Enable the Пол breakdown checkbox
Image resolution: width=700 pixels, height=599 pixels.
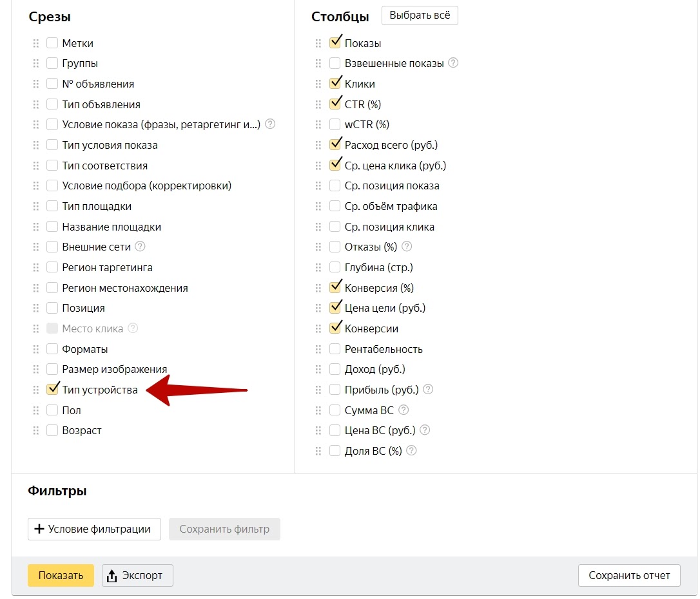click(x=52, y=410)
